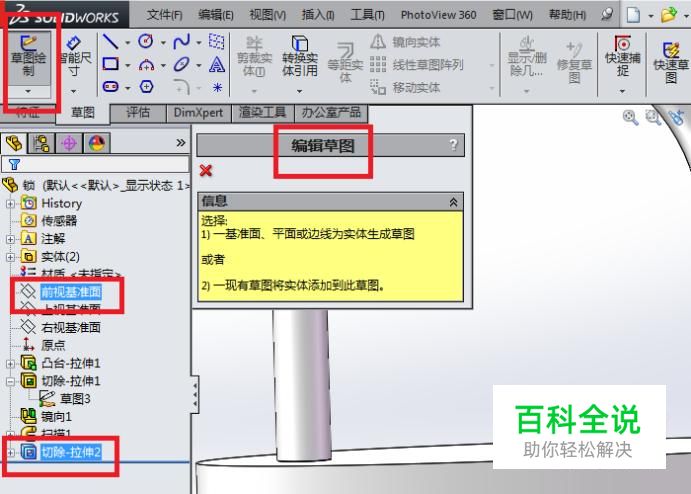
Task: Click the Text (A) sketch tool
Action: [x=217, y=65]
